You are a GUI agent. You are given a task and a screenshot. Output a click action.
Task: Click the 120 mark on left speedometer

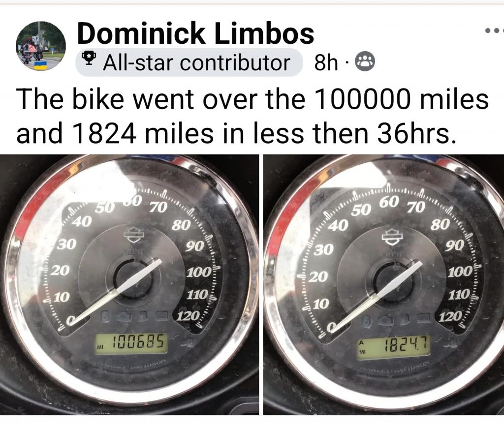pos(189,316)
